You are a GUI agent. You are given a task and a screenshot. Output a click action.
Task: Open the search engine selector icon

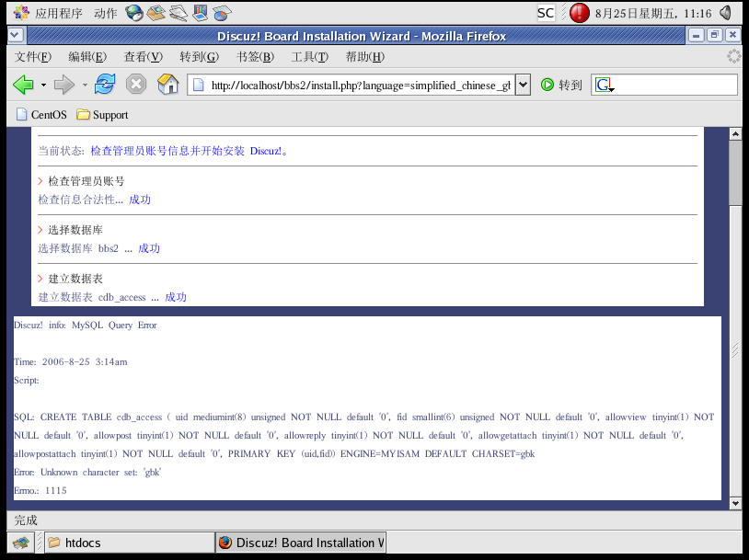click(605, 85)
